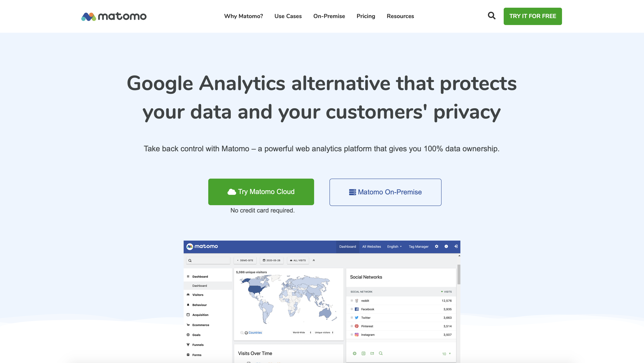Expand the reddit row plus toggle

pyautogui.click(x=352, y=300)
